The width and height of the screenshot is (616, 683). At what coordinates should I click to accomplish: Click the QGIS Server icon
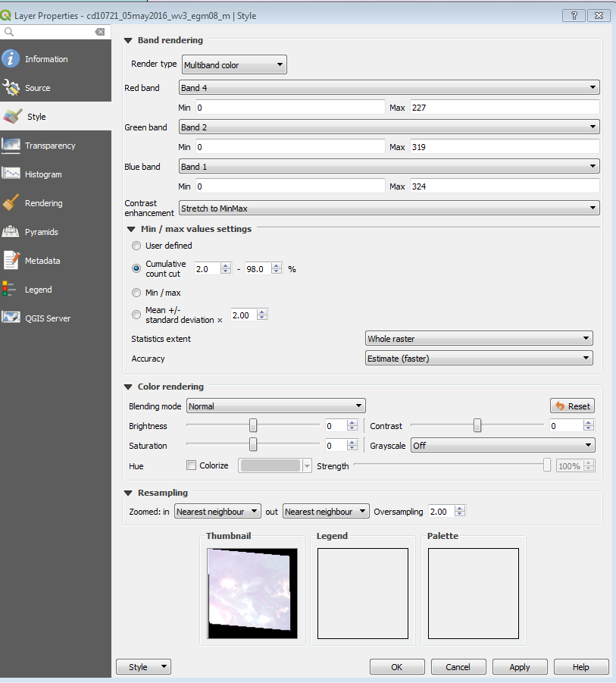(x=11, y=318)
